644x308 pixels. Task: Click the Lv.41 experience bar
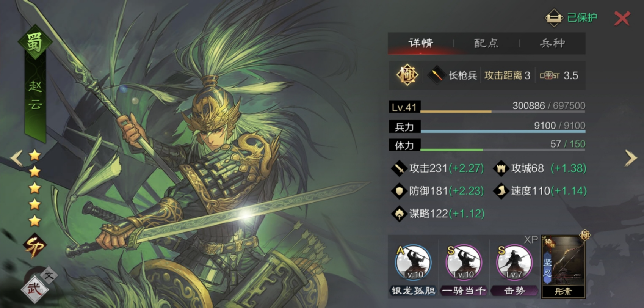pyautogui.click(x=487, y=107)
